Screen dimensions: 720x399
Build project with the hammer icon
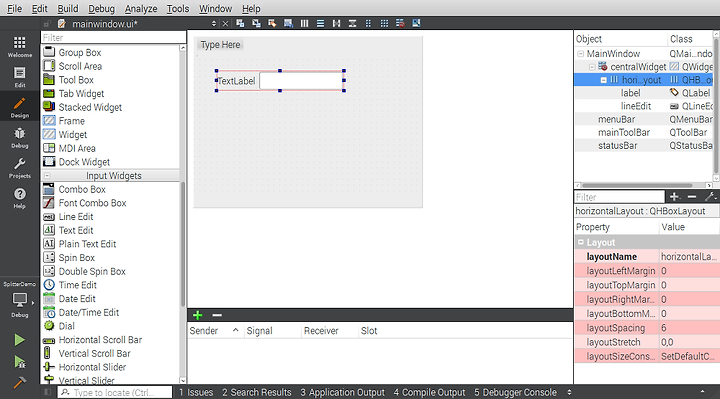[19, 382]
